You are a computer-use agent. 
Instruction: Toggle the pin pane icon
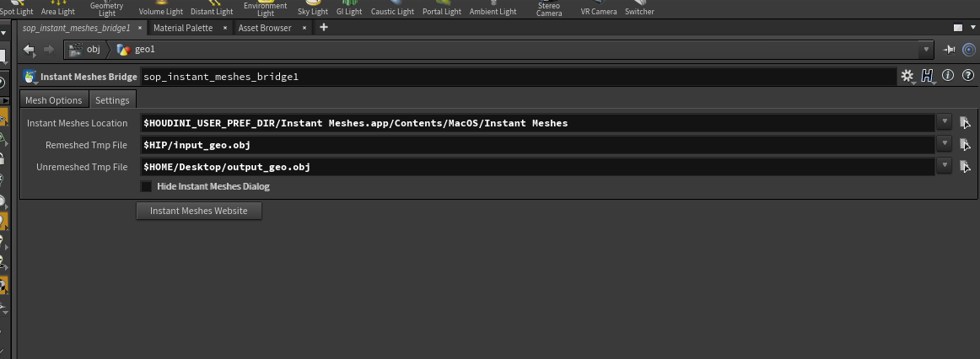[949, 50]
